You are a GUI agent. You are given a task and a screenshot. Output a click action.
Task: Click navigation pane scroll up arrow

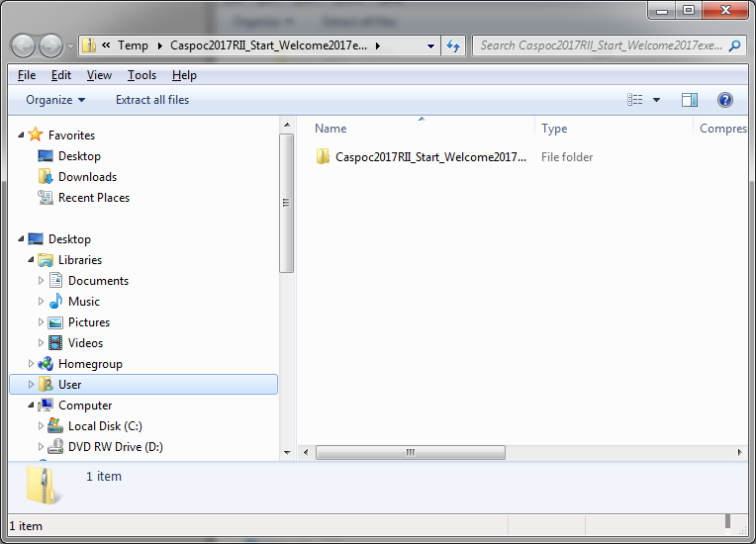[x=287, y=125]
